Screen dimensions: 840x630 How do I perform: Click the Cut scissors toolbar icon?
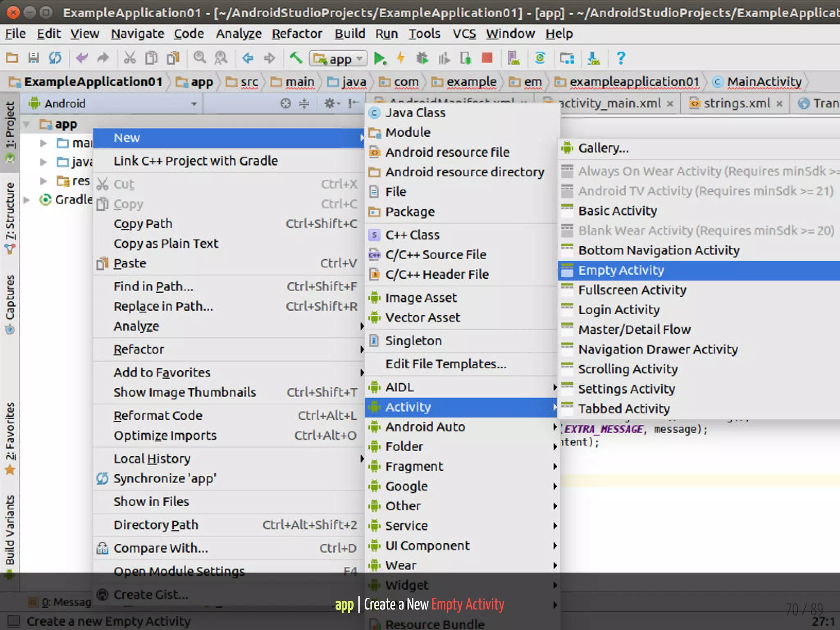pyautogui.click(x=130, y=58)
